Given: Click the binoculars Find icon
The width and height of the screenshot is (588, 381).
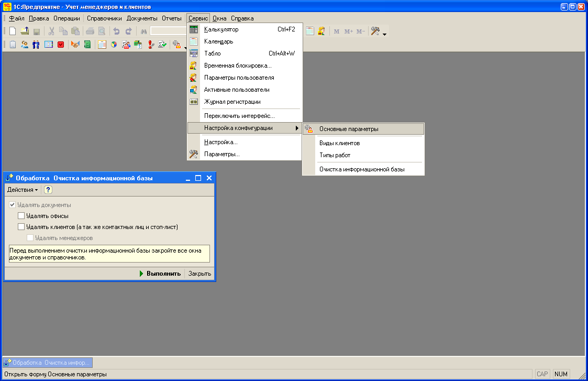Looking at the screenshot, I should (143, 31).
